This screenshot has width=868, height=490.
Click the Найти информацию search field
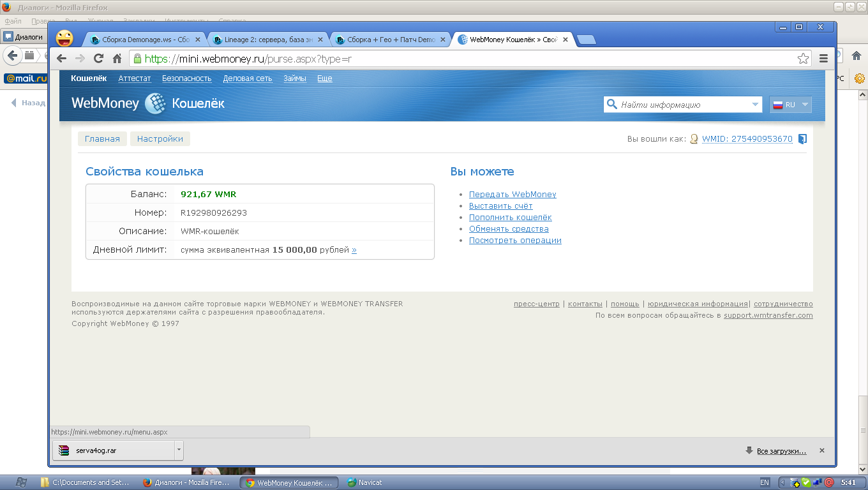[683, 105]
